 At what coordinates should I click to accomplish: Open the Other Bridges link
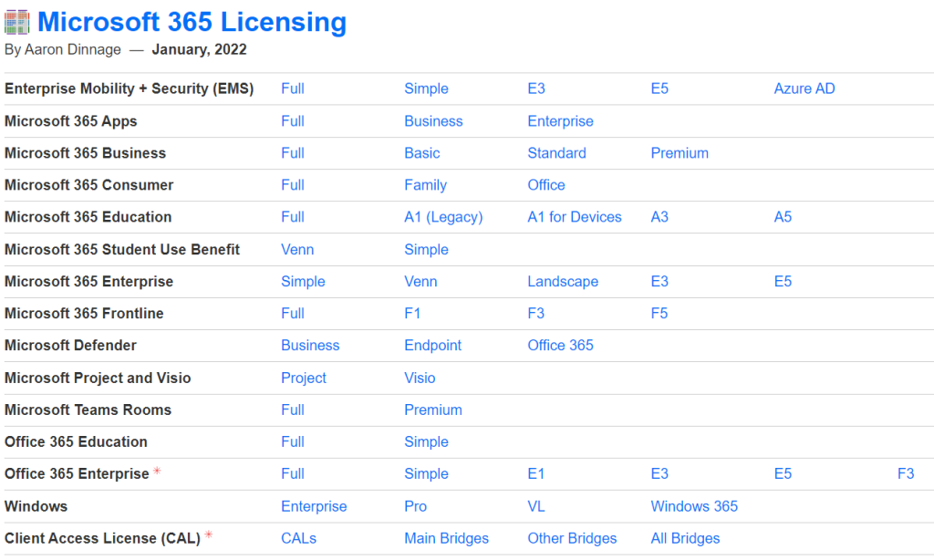pos(572,538)
